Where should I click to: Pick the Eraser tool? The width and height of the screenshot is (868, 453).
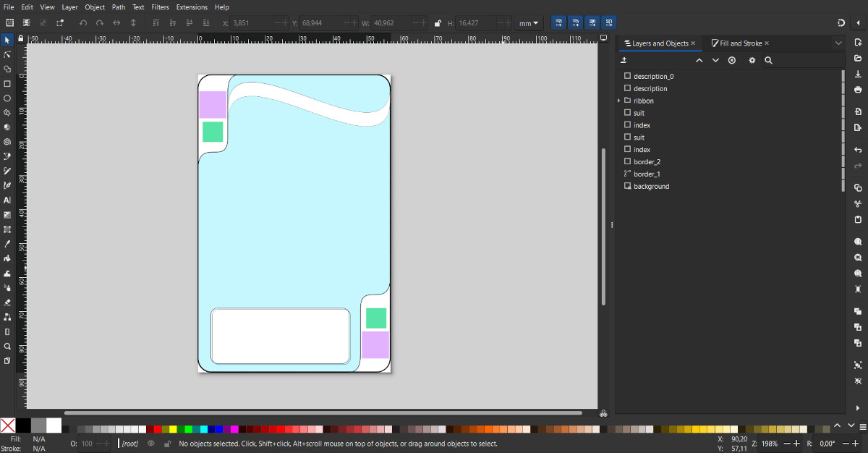tap(7, 302)
